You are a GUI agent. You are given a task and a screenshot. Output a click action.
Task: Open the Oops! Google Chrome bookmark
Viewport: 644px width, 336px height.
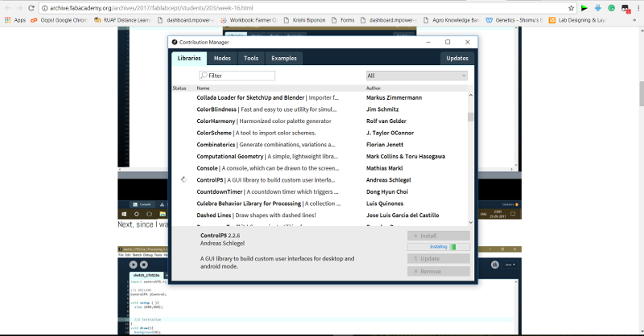point(59,19)
